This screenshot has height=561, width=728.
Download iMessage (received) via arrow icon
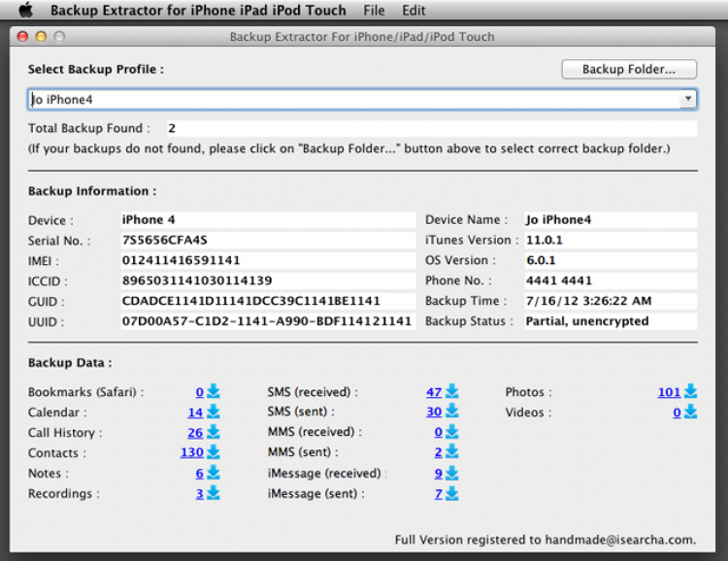451,474
